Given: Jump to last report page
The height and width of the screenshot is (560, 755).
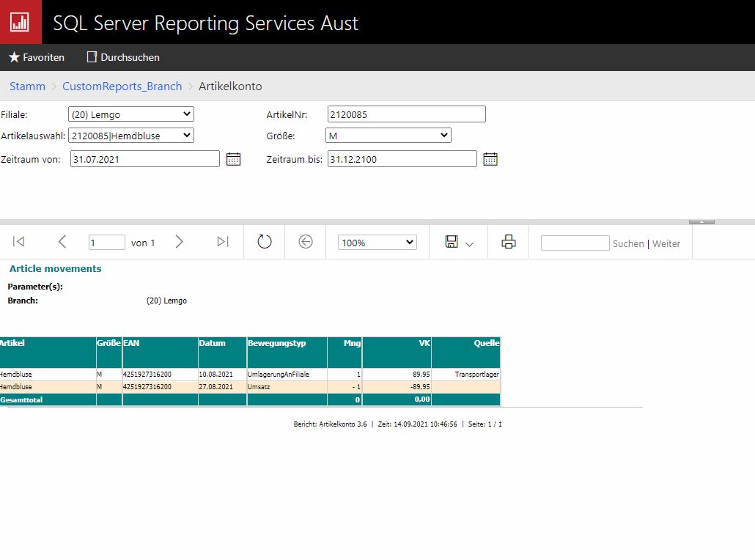Looking at the screenshot, I should (x=223, y=242).
